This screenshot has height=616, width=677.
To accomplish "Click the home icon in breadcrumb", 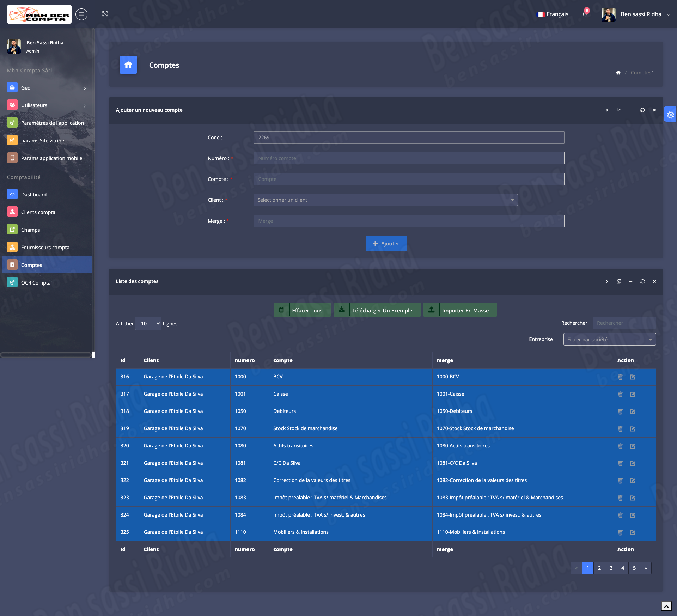I will 618,73.
